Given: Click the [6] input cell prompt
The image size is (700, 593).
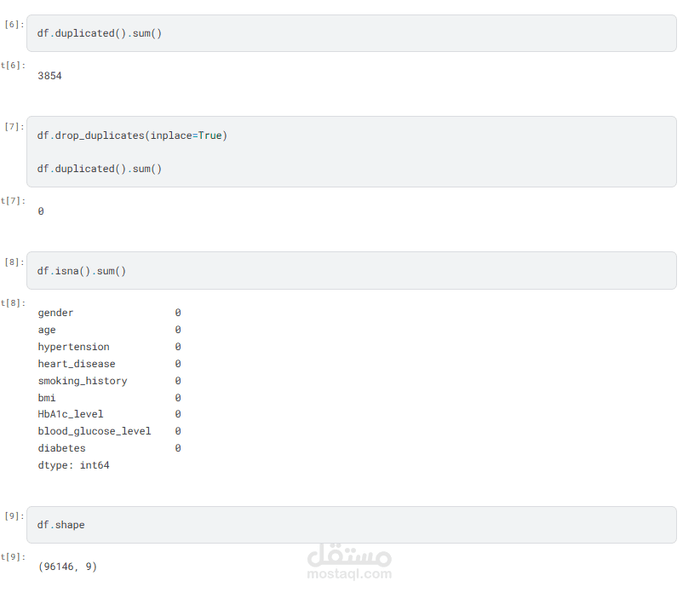Looking at the screenshot, I should (14, 25).
